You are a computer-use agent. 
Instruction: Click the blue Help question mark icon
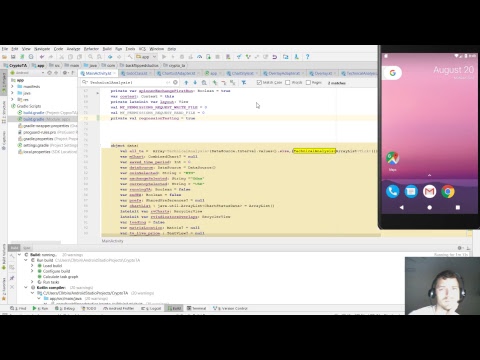(307, 57)
